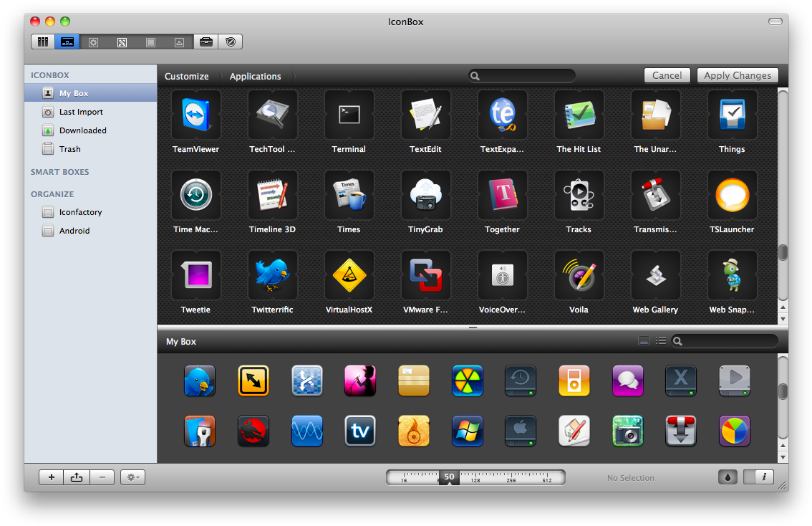The height and width of the screenshot is (526, 812).
Task: Remove selected box with minus button
Action: click(x=102, y=477)
